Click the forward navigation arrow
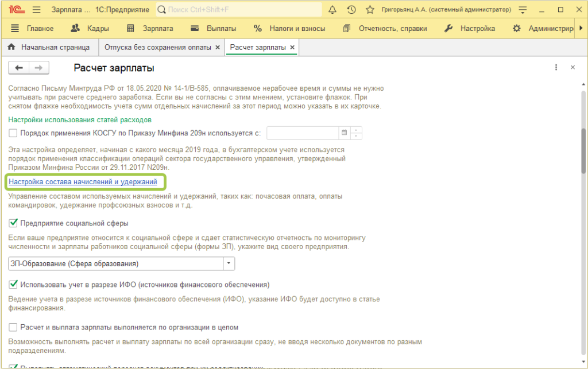This screenshot has width=588, height=369. (38, 68)
